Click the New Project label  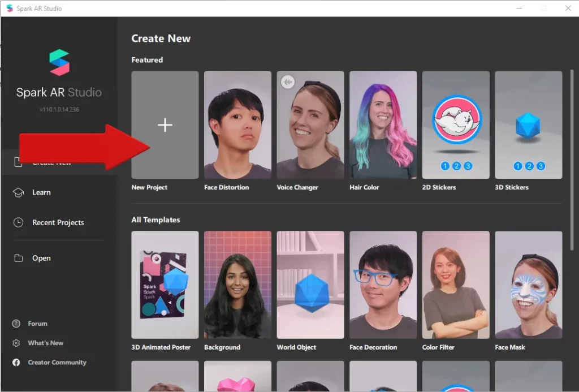(149, 187)
